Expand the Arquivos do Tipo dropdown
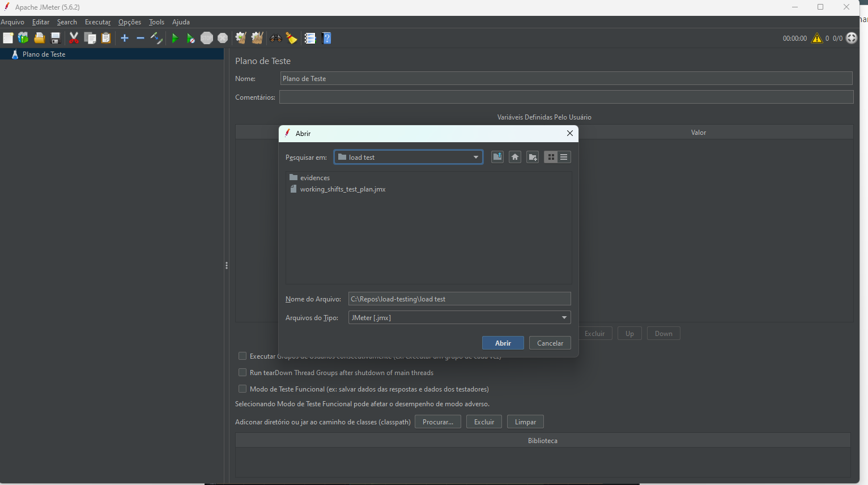Screen dimensions: 868x485 pyautogui.click(x=564, y=317)
